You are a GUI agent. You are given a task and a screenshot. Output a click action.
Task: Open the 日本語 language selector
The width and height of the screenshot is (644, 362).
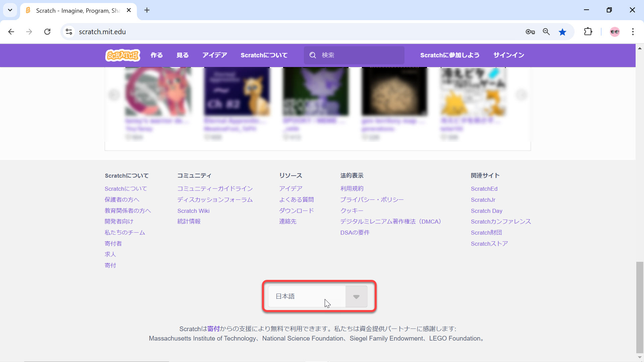pyautogui.click(x=318, y=296)
